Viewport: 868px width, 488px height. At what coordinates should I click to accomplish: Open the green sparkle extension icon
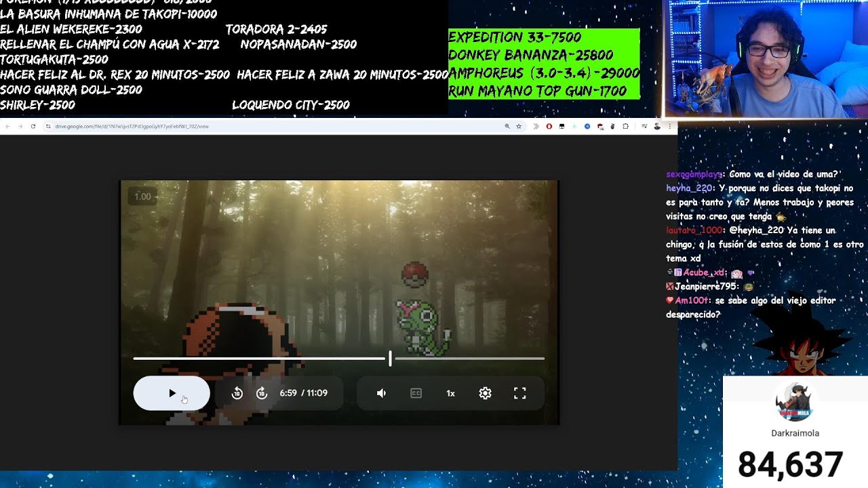pos(574,126)
